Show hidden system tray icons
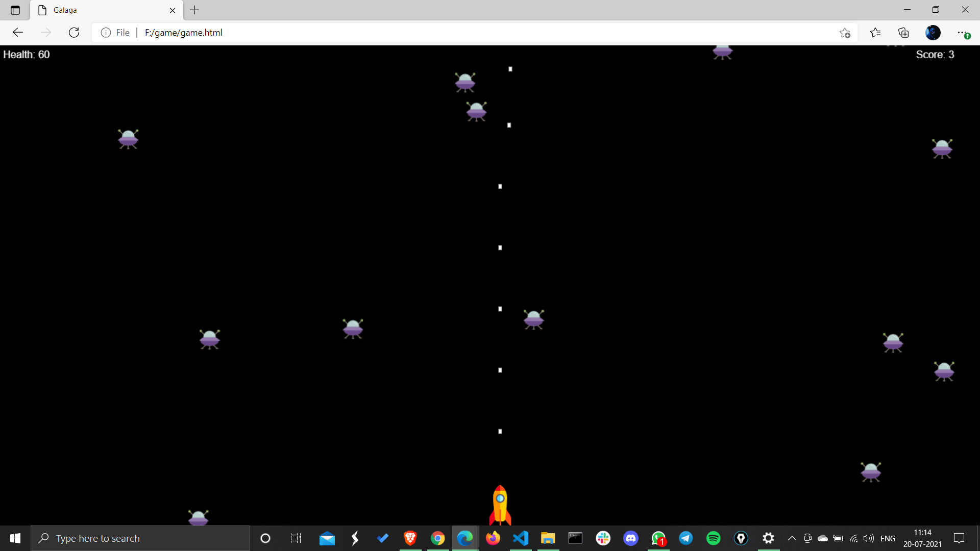 pyautogui.click(x=792, y=538)
